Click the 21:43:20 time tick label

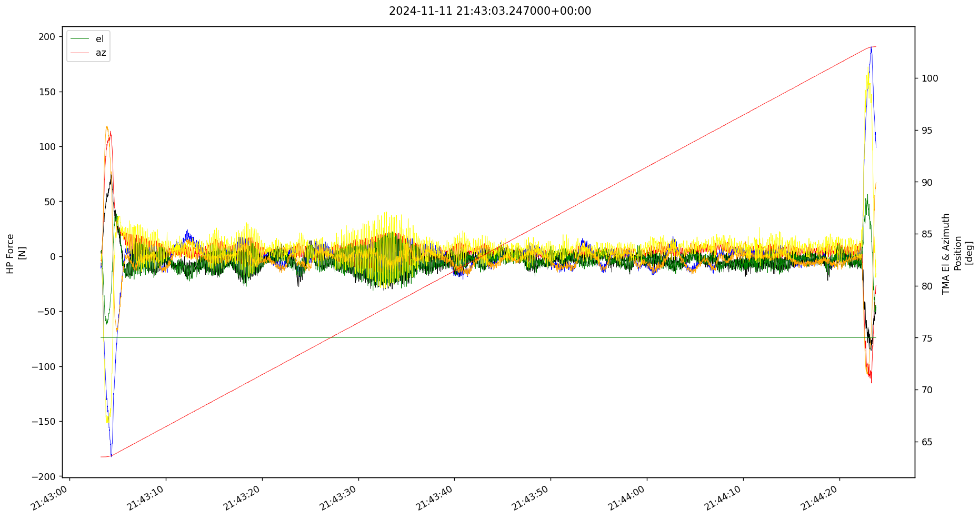(x=243, y=497)
